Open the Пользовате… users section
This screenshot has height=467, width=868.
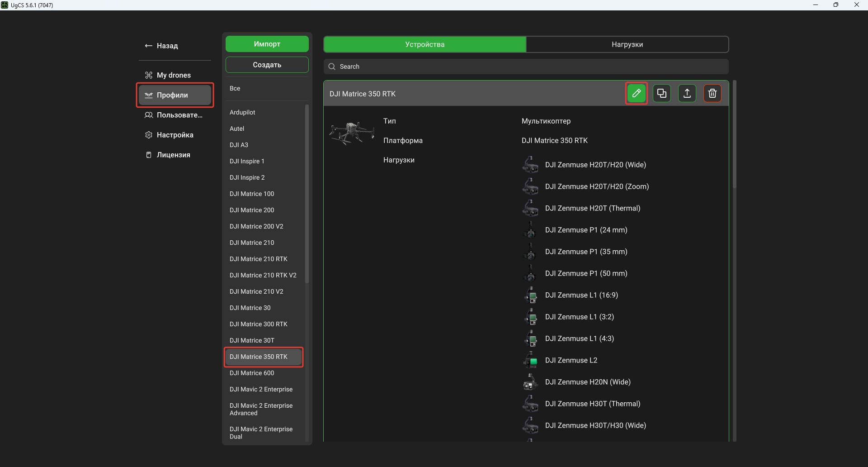(175, 115)
